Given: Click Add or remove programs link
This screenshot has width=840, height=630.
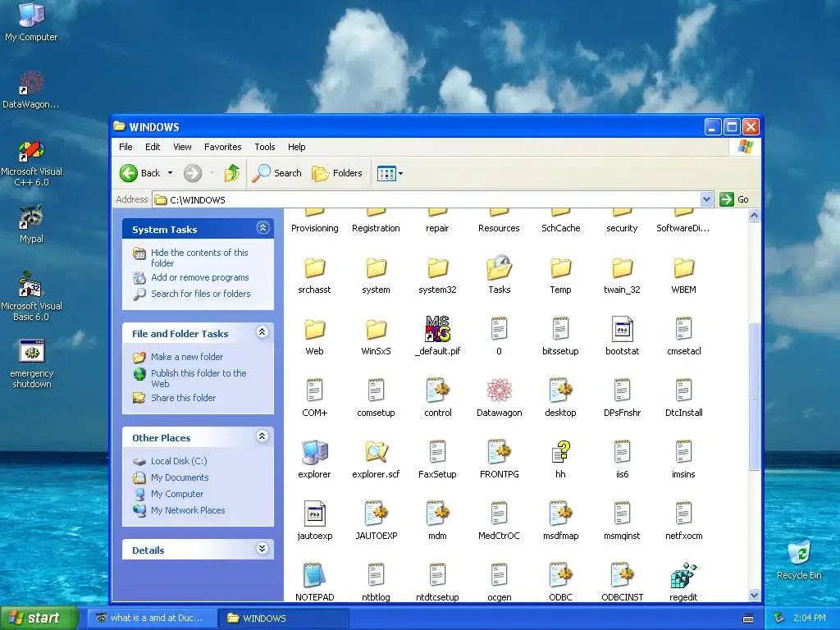Looking at the screenshot, I should coord(200,277).
